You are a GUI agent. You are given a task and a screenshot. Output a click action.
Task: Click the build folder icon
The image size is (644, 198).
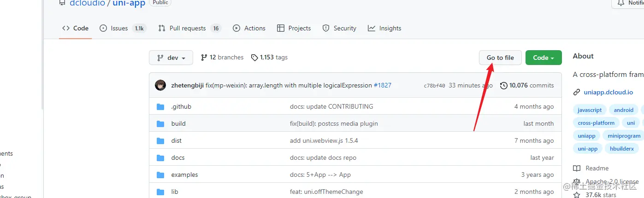click(x=160, y=124)
